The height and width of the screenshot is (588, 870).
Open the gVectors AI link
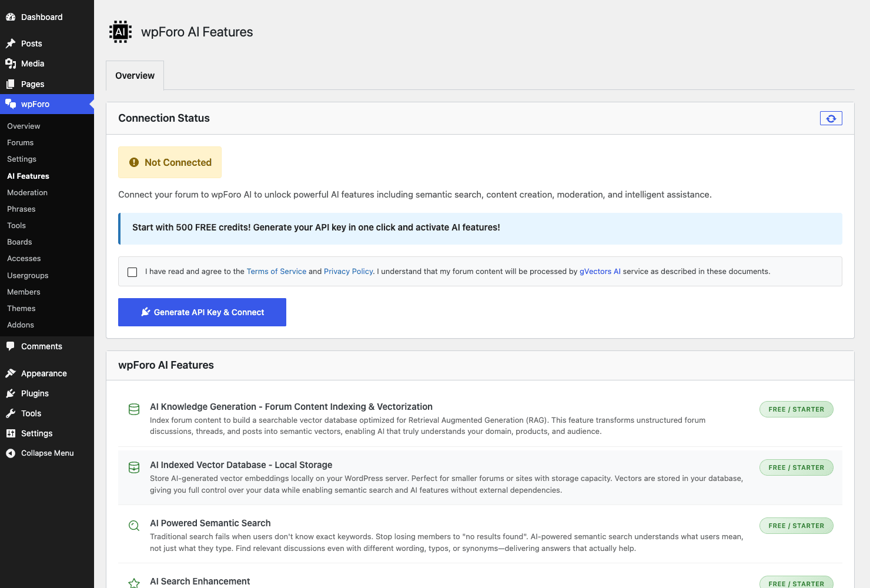[x=600, y=271]
